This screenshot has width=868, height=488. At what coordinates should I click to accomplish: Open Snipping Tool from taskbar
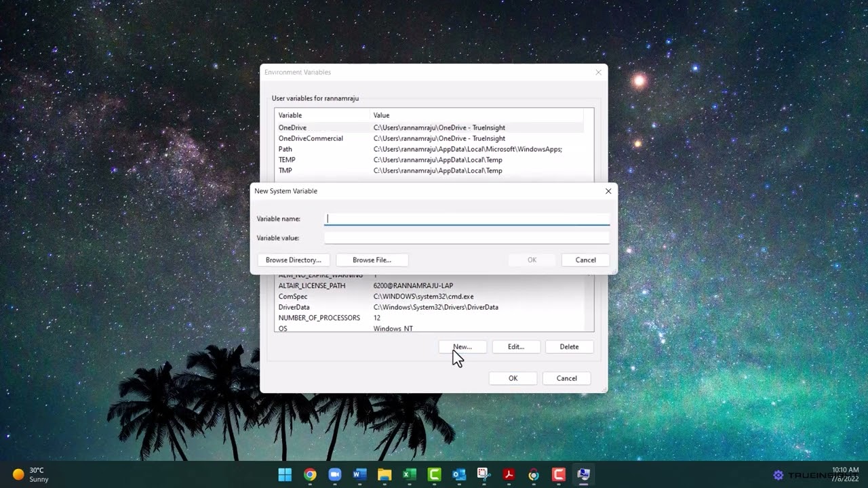tap(484, 474)
